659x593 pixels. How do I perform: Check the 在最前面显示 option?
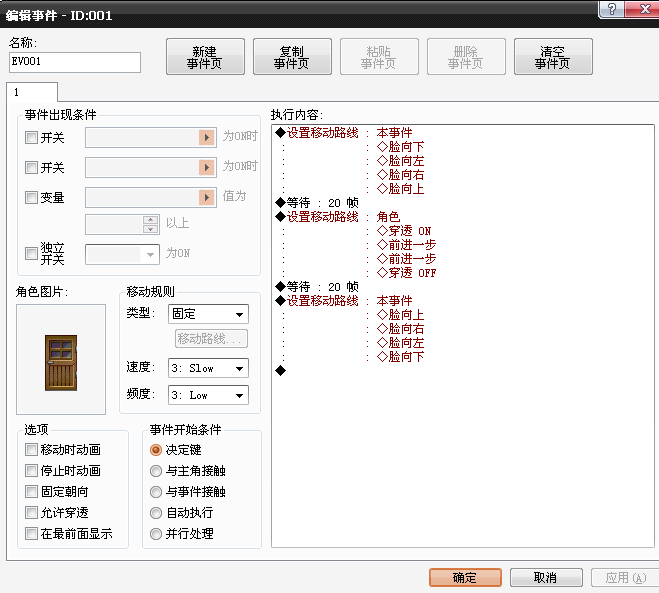[x=31, y=534]
